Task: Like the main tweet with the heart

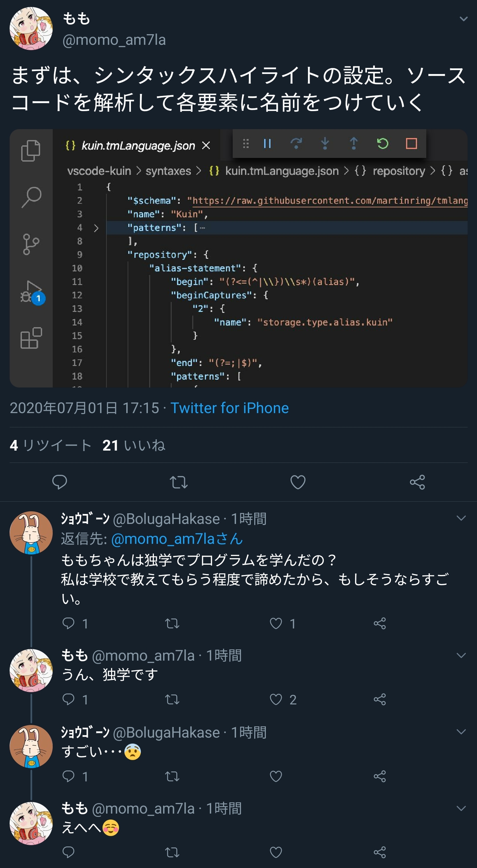Action: click(298, 482)
